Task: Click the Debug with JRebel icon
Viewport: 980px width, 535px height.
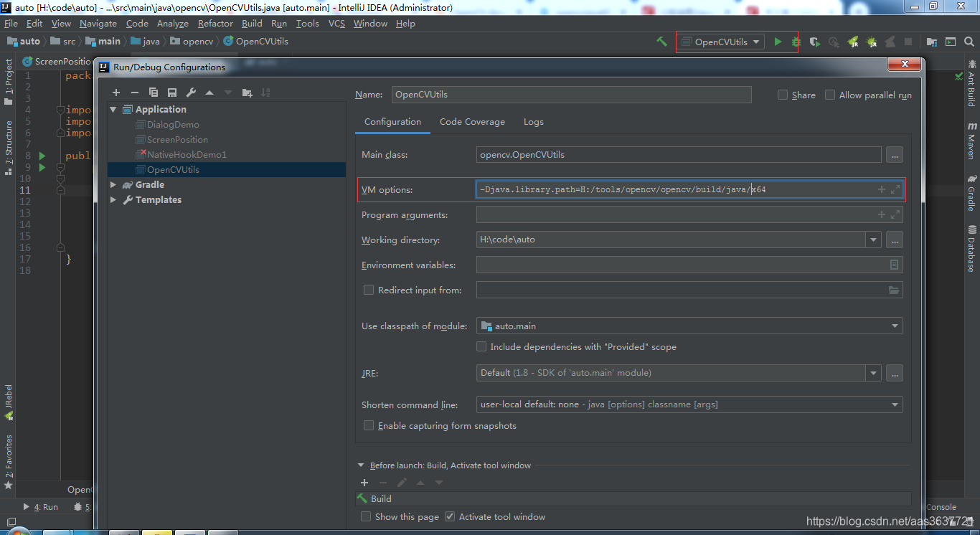Action: 872,42
